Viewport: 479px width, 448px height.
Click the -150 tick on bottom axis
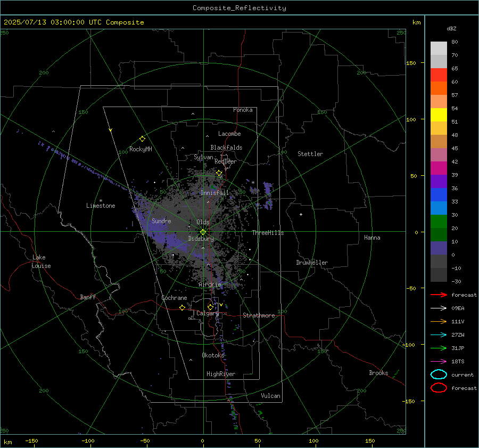[x=31, y=441]
